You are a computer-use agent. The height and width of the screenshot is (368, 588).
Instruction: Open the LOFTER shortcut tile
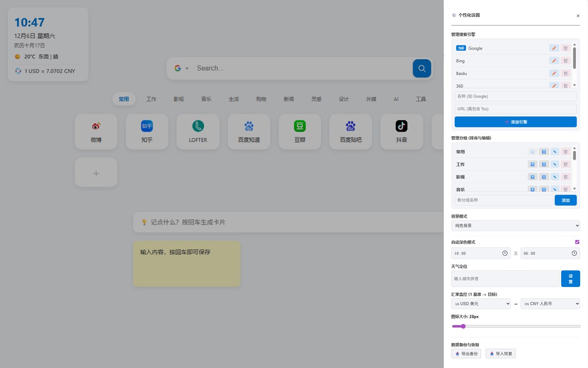pos(198,132)
